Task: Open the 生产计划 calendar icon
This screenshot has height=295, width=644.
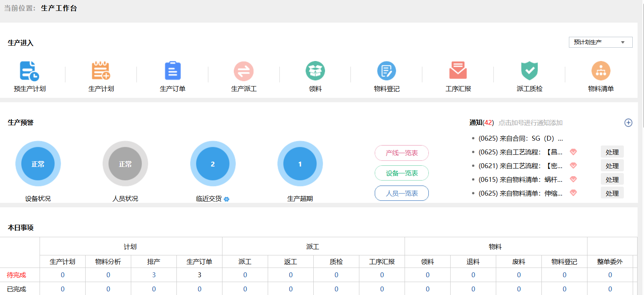Action: 101,71
